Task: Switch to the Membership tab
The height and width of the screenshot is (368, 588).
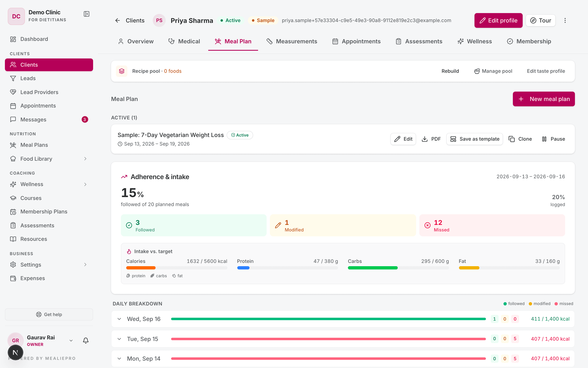Action: pos(529,41)
